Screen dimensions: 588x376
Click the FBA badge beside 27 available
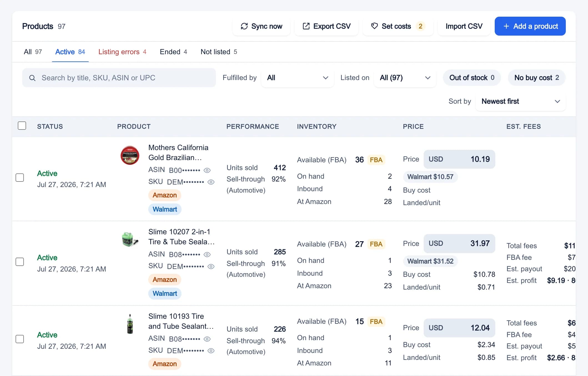[376, 244]
